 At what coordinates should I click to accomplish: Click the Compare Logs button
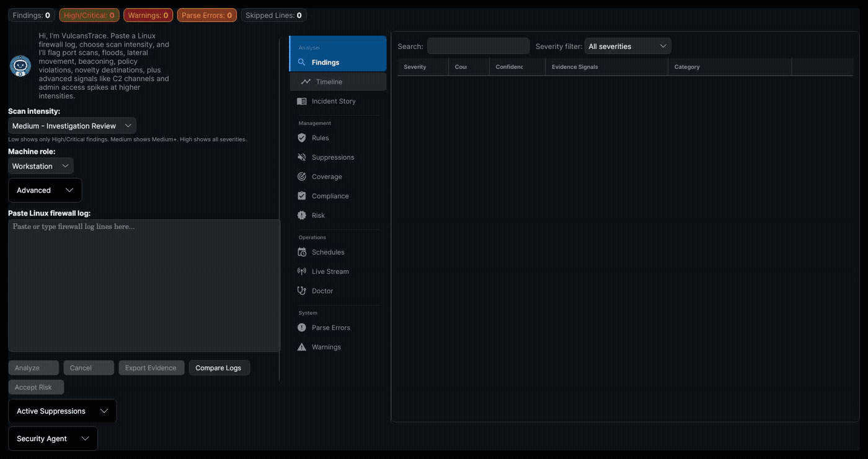pyautogui.click(x=219, y=368)
